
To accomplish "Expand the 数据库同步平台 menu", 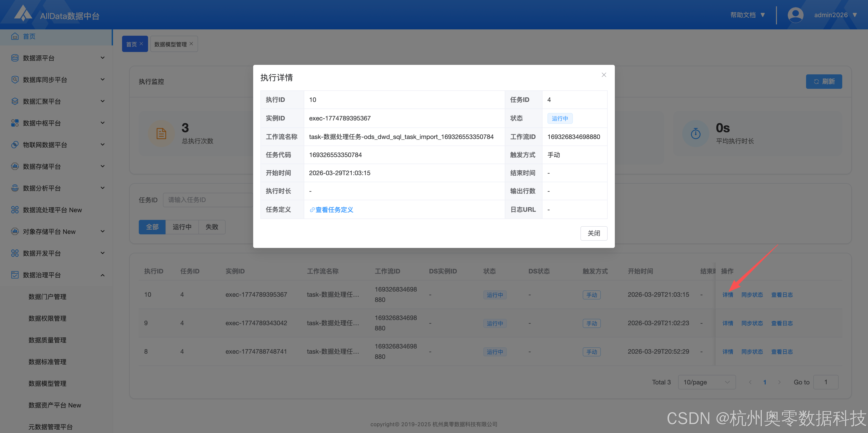I will point(102,79).
